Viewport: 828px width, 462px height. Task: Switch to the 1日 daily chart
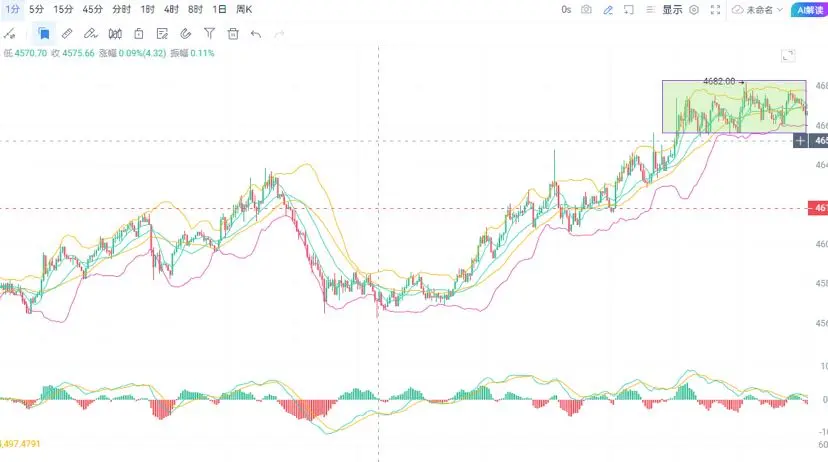click(x=219, y=10)
